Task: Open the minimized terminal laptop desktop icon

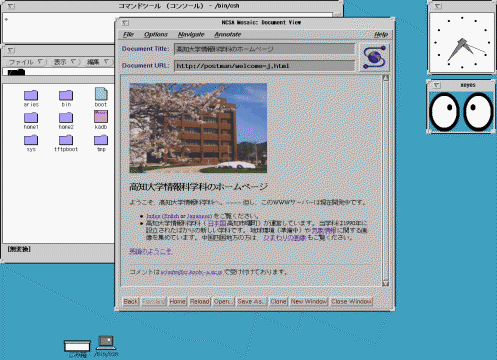Action: pos(106,343)
